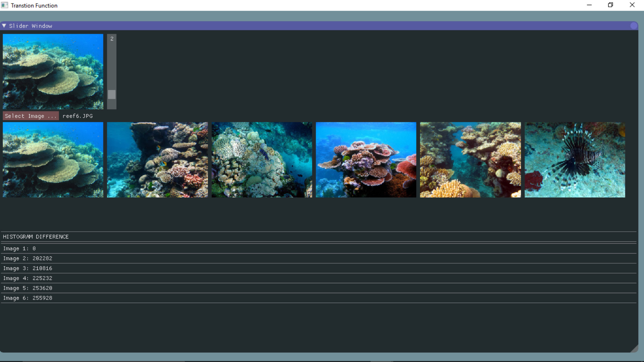Image resolution: width=644 pixels, height=362 pixels.
Task: Click the round Slider Window close button
Action: pos(634,26)
